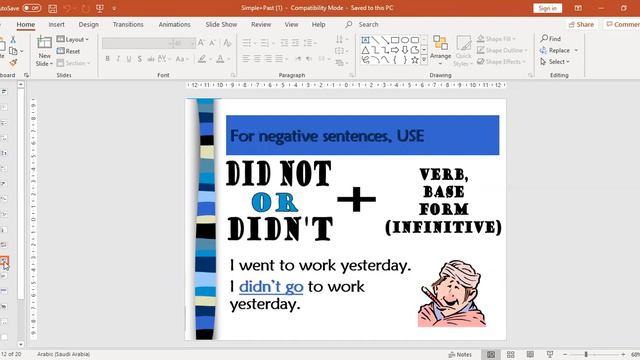This screenshot has height=360, width=640.
Task: Select the Star shape
Action: click(x=415, y=60)
